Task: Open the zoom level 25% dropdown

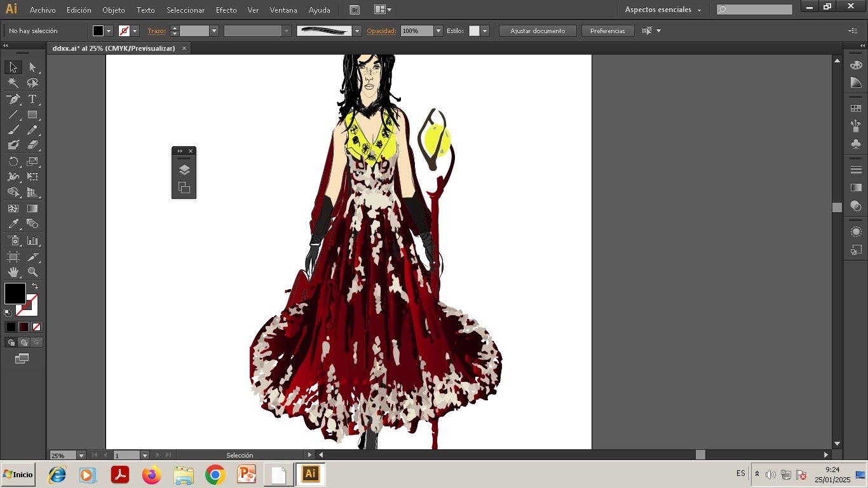Action: click(81, 455)
